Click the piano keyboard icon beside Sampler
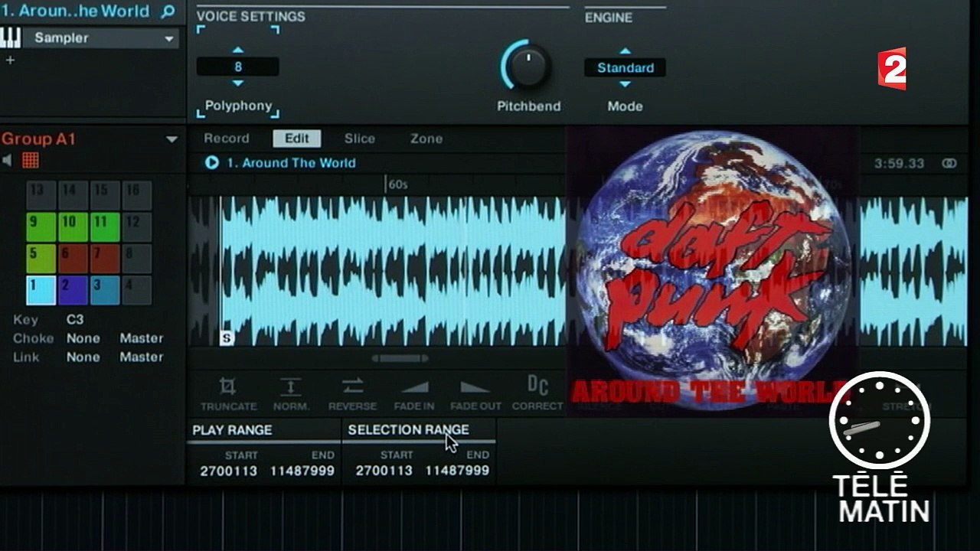980x551 pixels. coord(11,37)
